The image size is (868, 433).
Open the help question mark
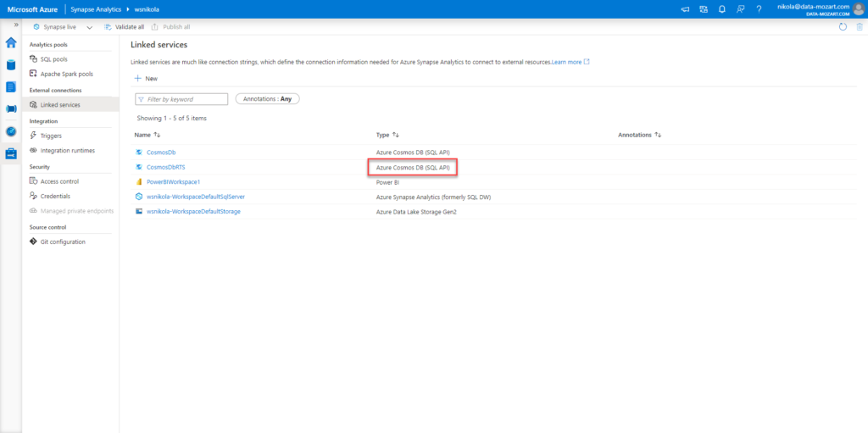[x=759, y=9]
